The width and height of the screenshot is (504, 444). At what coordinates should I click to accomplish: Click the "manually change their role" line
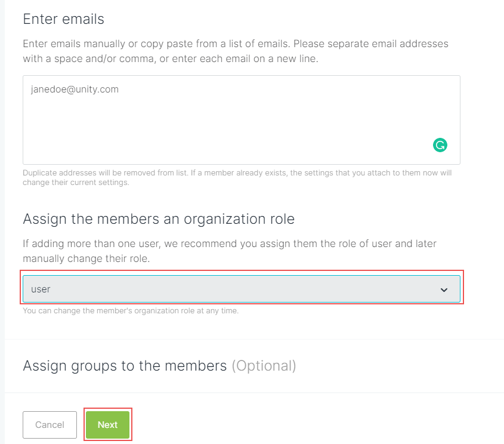point(86,259)
